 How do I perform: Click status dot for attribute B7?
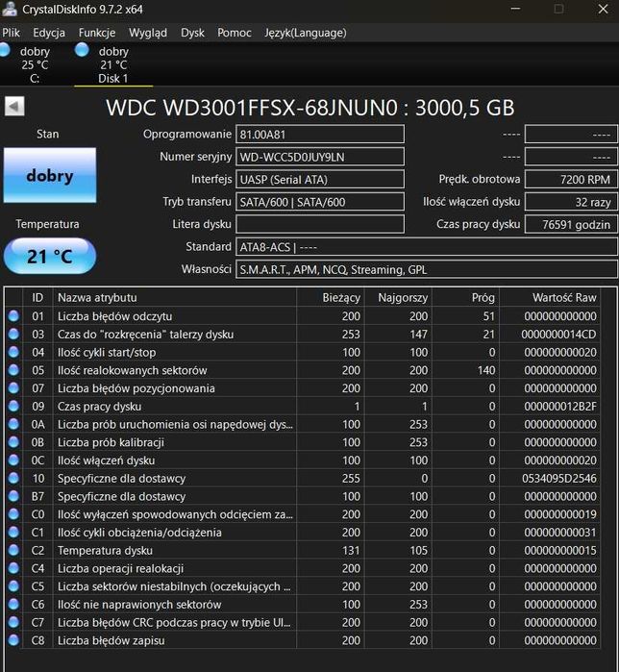(13, 496)
